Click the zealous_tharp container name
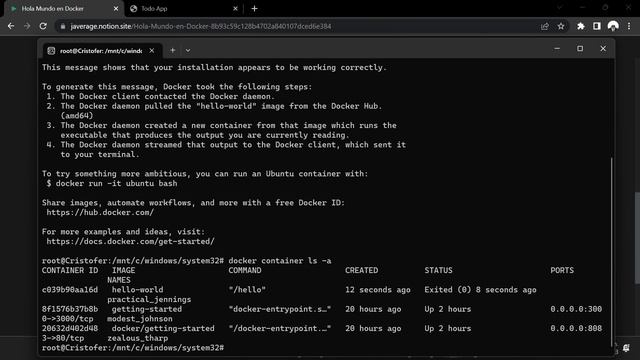Viewport: 640px width, 360px height. (138, 338)
